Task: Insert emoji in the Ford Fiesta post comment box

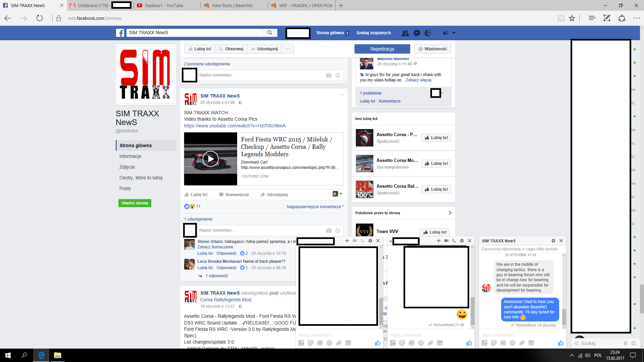Action: 338,231
